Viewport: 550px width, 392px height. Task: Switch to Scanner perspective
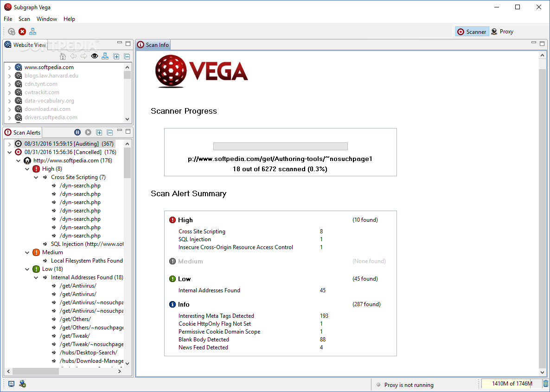tap(472, 32)
